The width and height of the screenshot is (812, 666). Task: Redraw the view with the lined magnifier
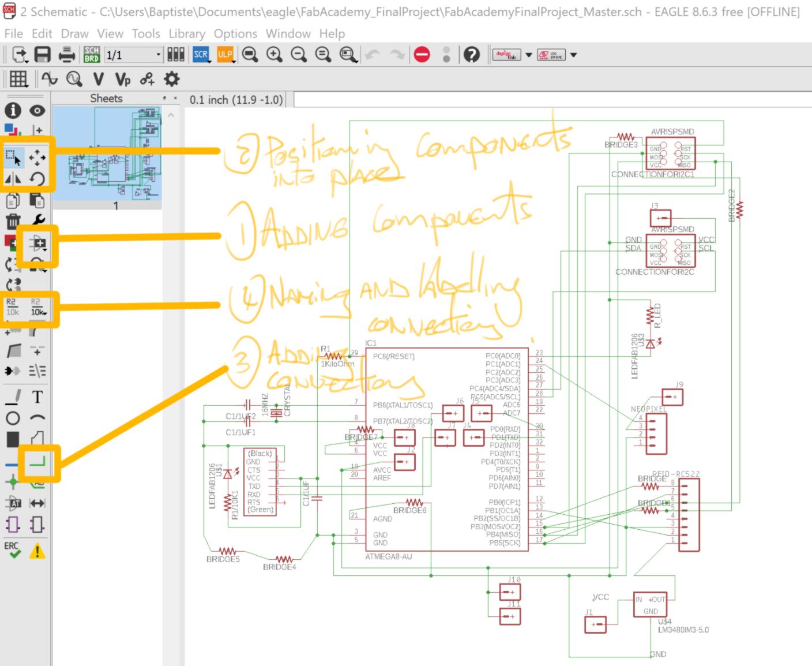(323, 55)
